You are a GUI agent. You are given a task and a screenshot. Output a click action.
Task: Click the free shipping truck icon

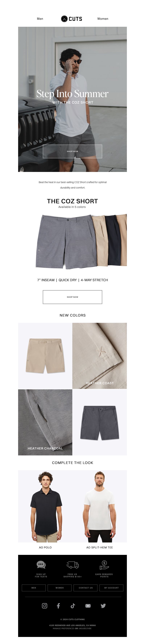pyautogui.click(x=73, y=564)
